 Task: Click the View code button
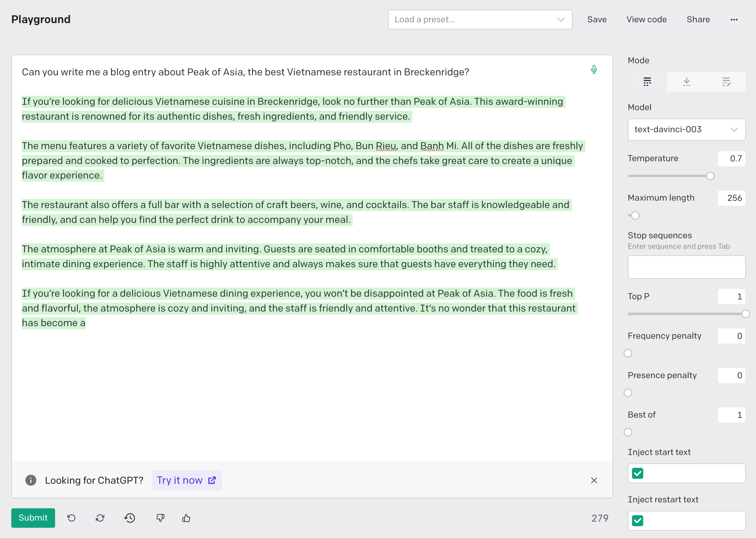pos(646,19)
